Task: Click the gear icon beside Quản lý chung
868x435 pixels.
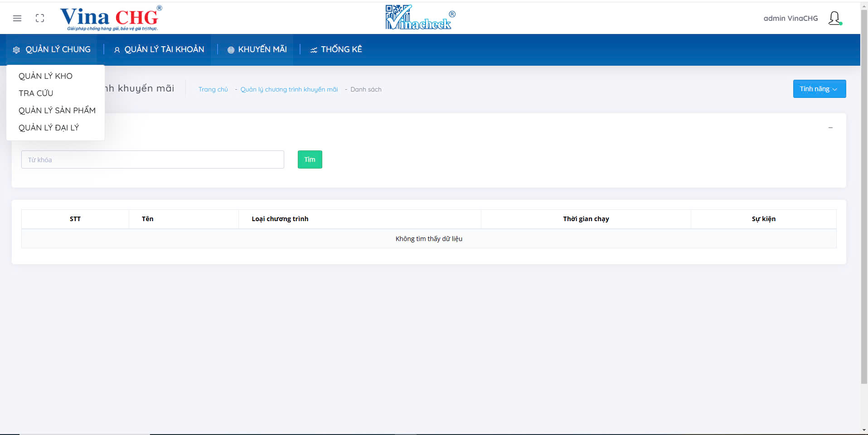Action: point(16,50)
